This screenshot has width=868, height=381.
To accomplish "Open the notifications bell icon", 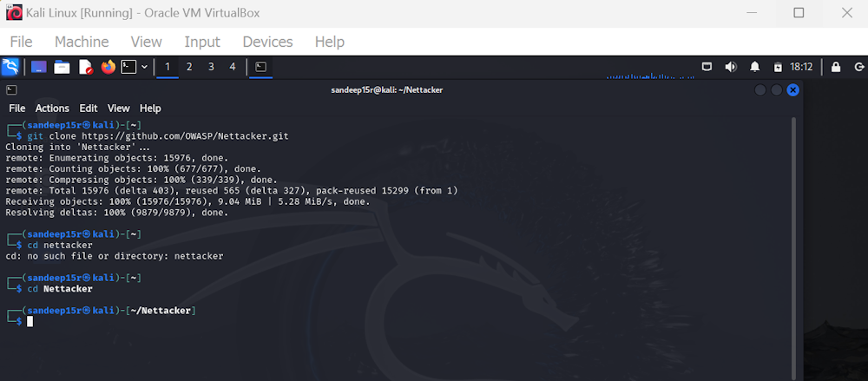I will (x=755, y=67).
